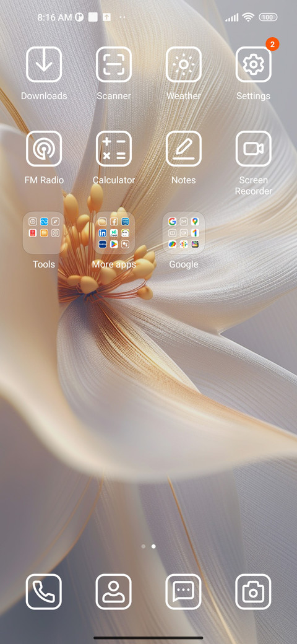297x644 pixels.
Task: Tap the first home screen page dot
Action: pos(143,546)
